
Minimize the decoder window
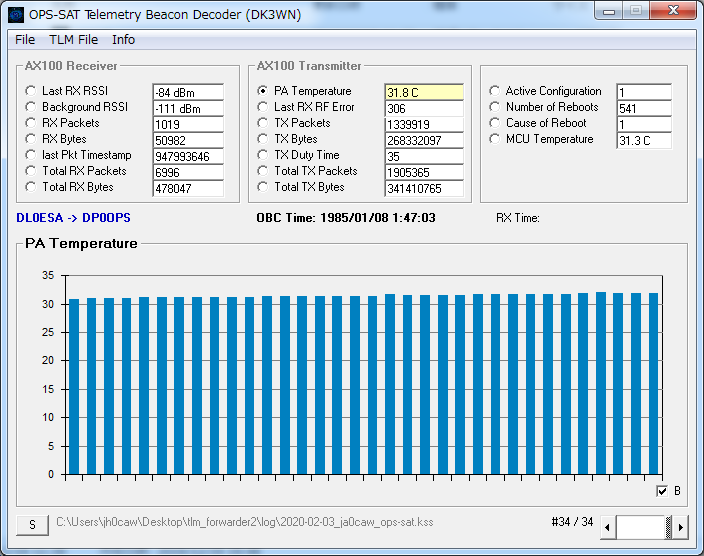(x=609, y=11)
